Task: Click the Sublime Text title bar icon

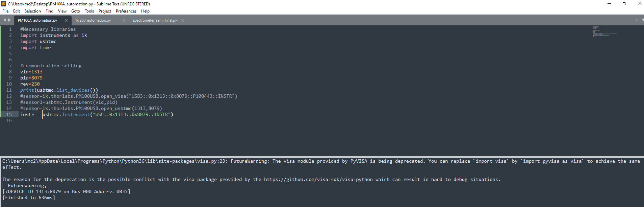Action: 3,4
